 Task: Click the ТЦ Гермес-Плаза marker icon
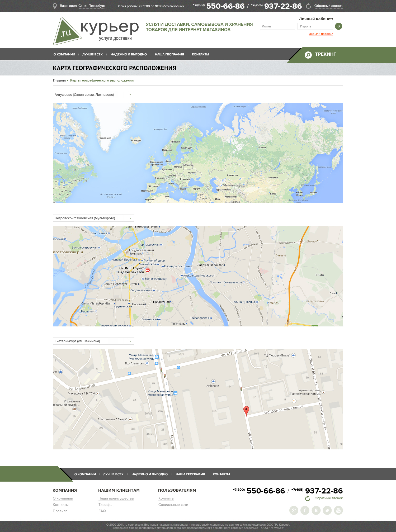tap(293, 355)
